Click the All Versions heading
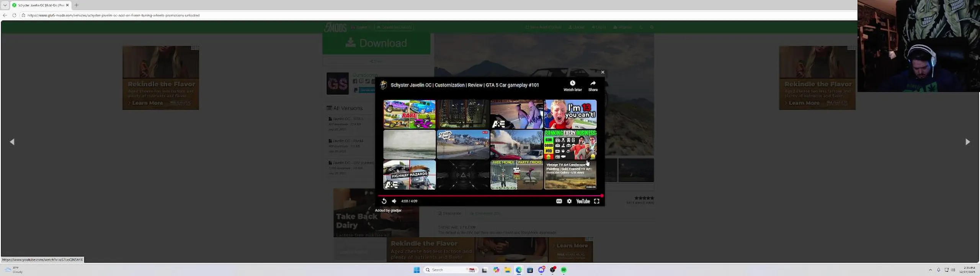This screenshot has width=980, height=276. point(345,108)
